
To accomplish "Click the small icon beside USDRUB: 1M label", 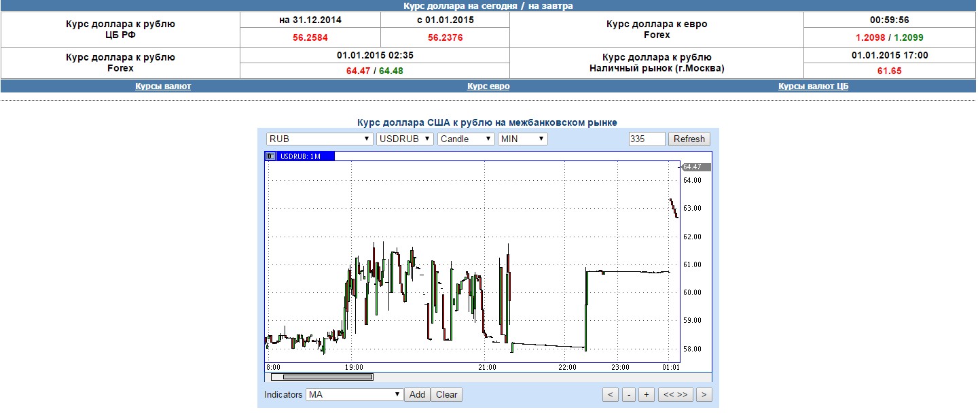I will point(270,156).
